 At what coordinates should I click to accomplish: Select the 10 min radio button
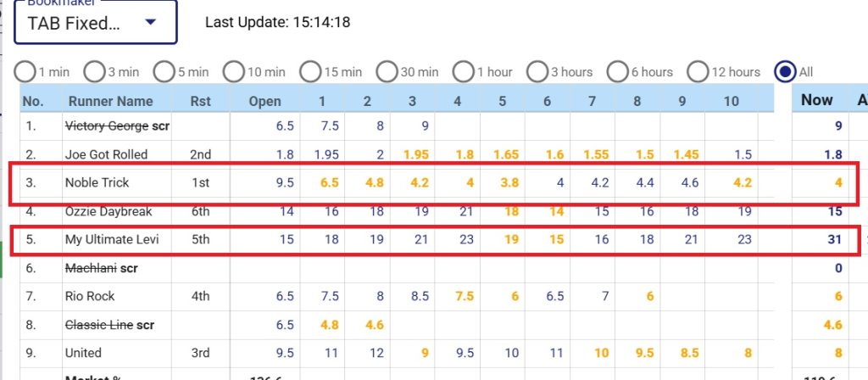[234, 72]
